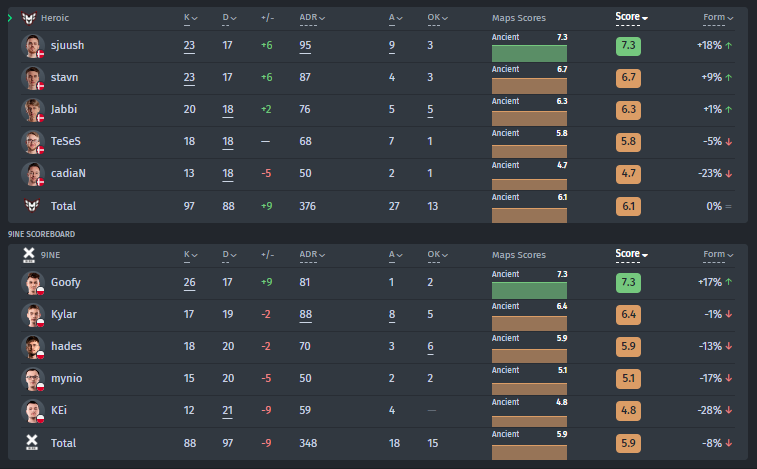Screen dimensions: 757x469
Task: Click KEi 4.8 score badge
Action: point(628,411)
